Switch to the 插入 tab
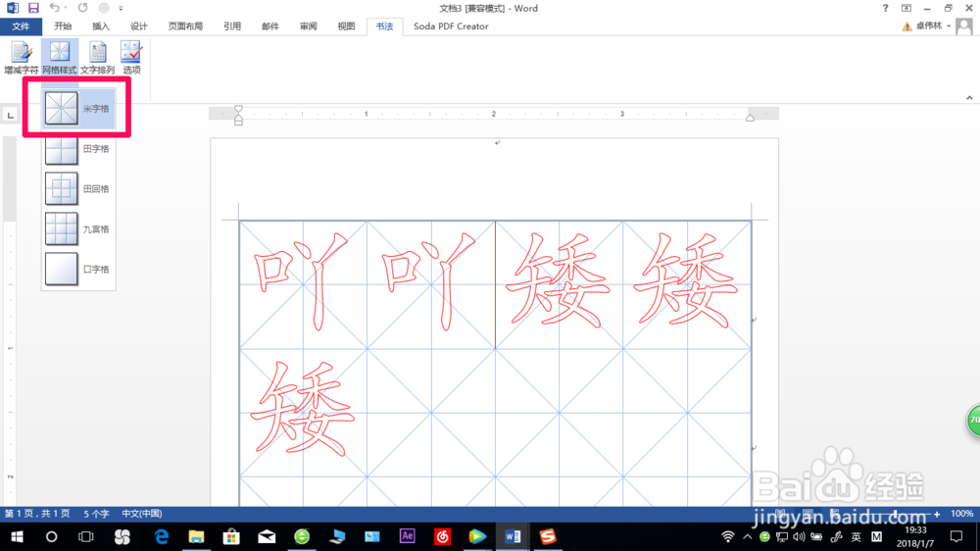The image size is (980, 551). (x=101, y=26)
